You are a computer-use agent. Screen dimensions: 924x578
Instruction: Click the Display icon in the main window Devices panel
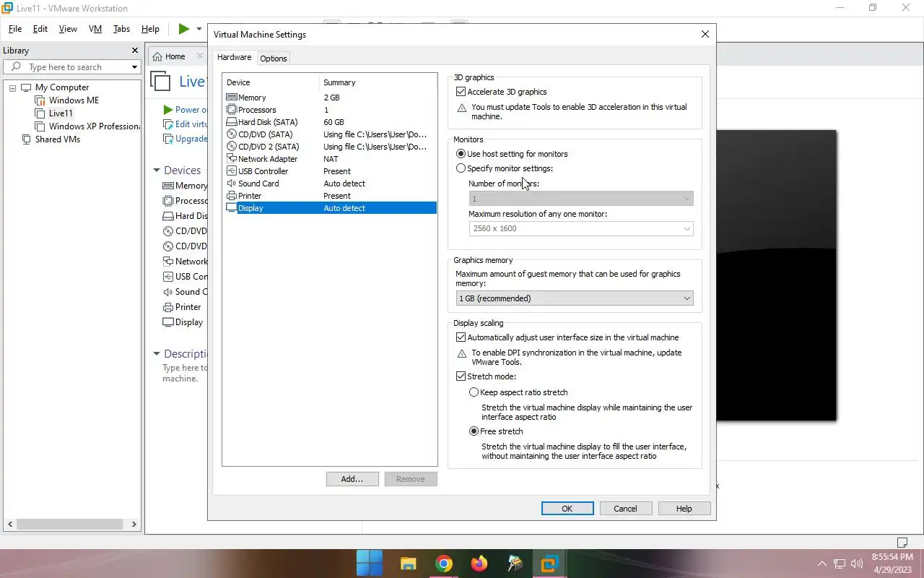point(168,322)
